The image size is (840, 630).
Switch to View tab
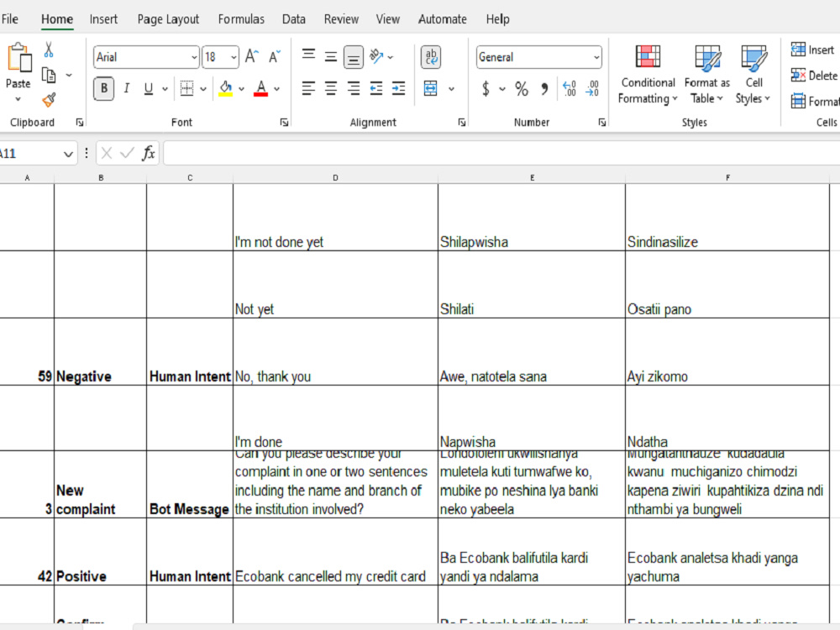(x=388, y=19)
